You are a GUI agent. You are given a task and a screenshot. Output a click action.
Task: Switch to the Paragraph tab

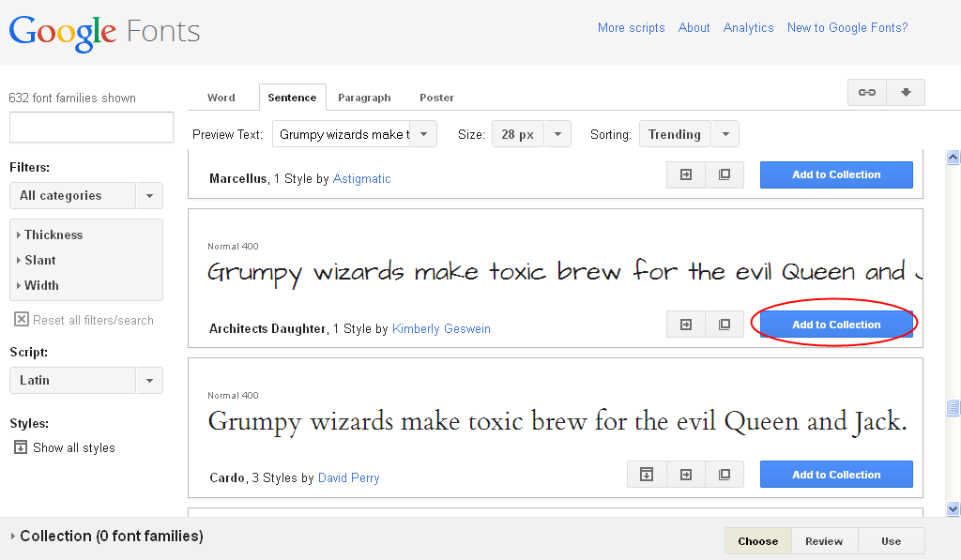(x=364, y=98)
